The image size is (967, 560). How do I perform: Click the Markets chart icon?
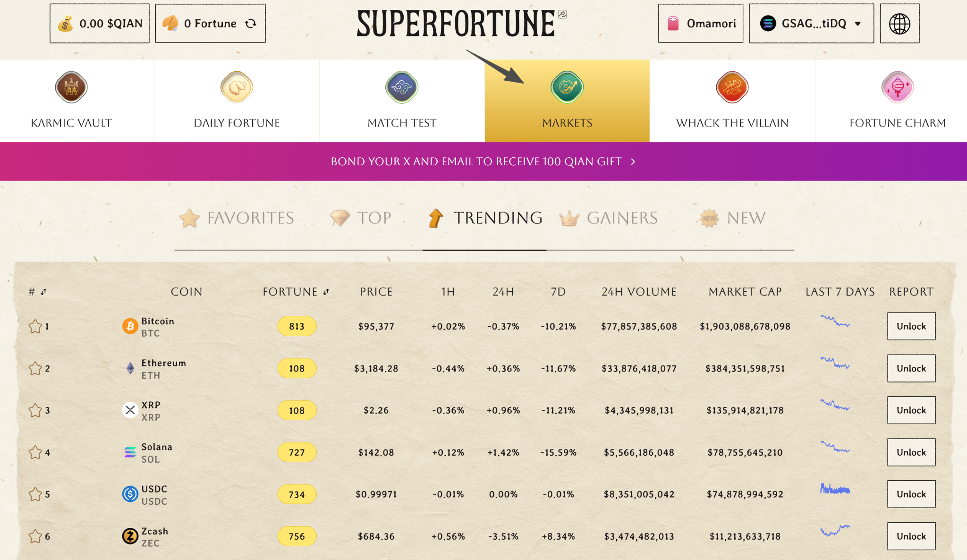(x=567, y=87)
